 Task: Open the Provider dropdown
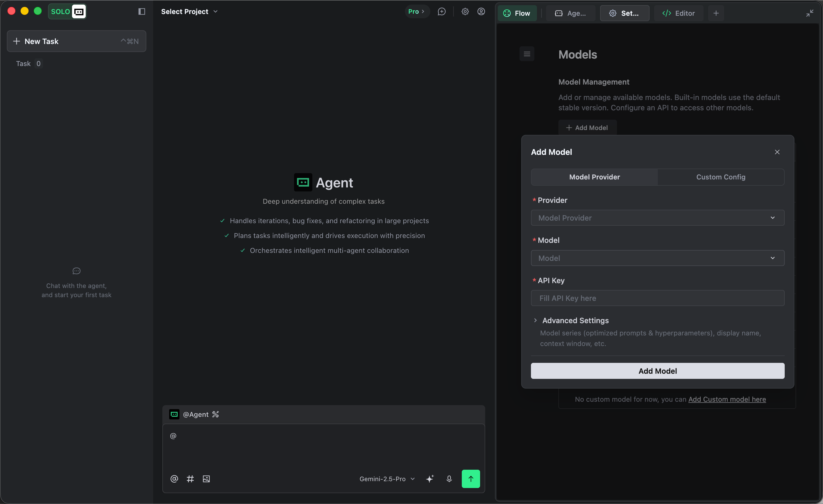657,218
